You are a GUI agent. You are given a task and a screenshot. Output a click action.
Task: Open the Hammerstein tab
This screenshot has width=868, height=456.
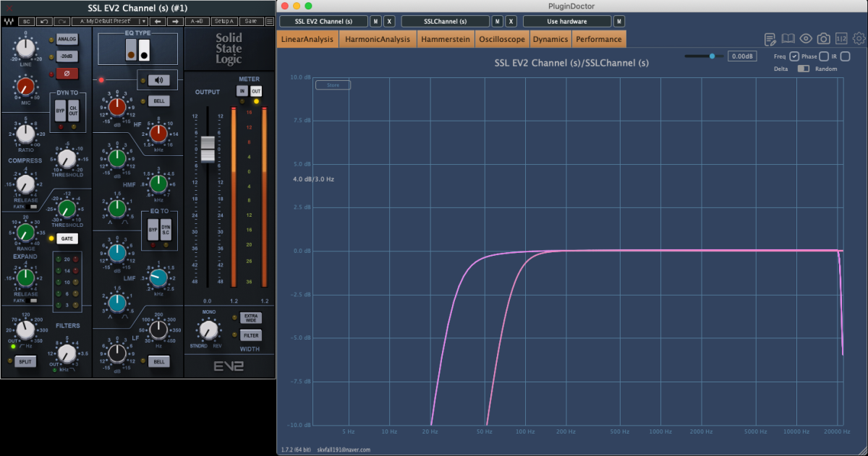click(x=446, y=39)
